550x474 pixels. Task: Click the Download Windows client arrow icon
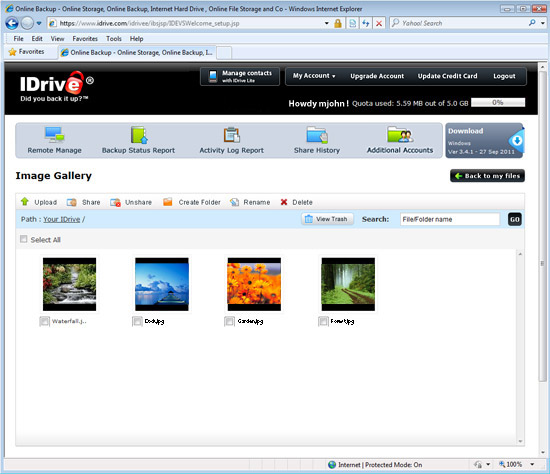[516, 141]
